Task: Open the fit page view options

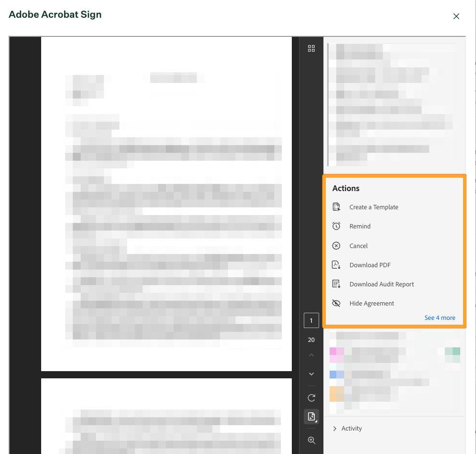Action: pyautogui.click(x=311, y=417)
